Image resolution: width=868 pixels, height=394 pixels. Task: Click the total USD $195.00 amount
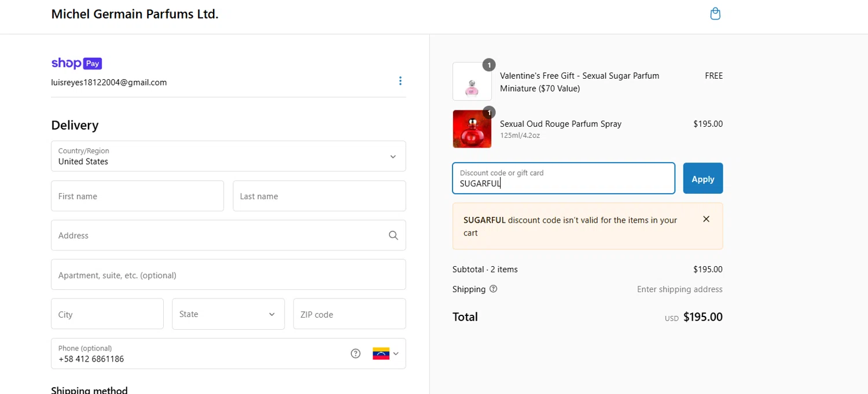(x=694, y=317)
